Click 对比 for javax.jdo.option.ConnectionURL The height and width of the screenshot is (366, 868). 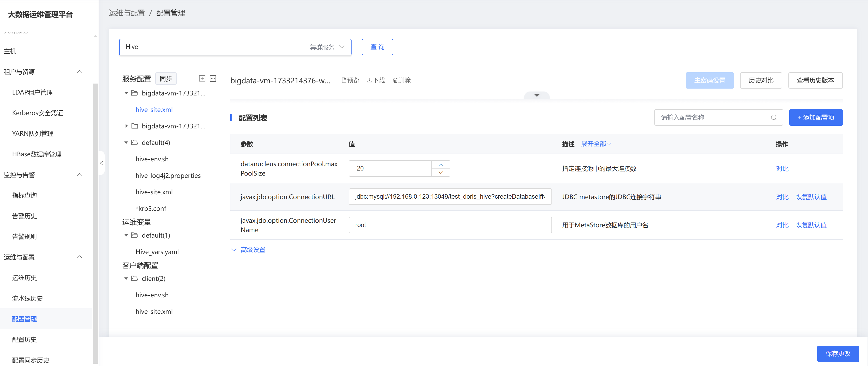click(x=782, y=197)
